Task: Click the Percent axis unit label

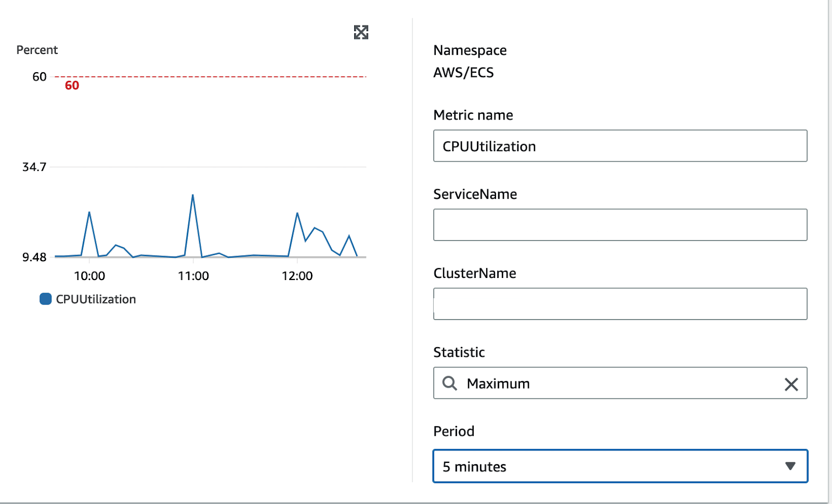Action: tap(37, 50)
